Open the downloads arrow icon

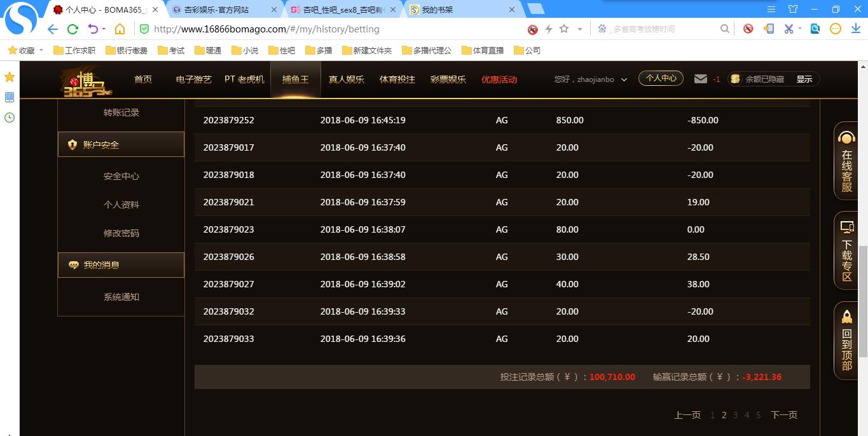coord(856,29)
